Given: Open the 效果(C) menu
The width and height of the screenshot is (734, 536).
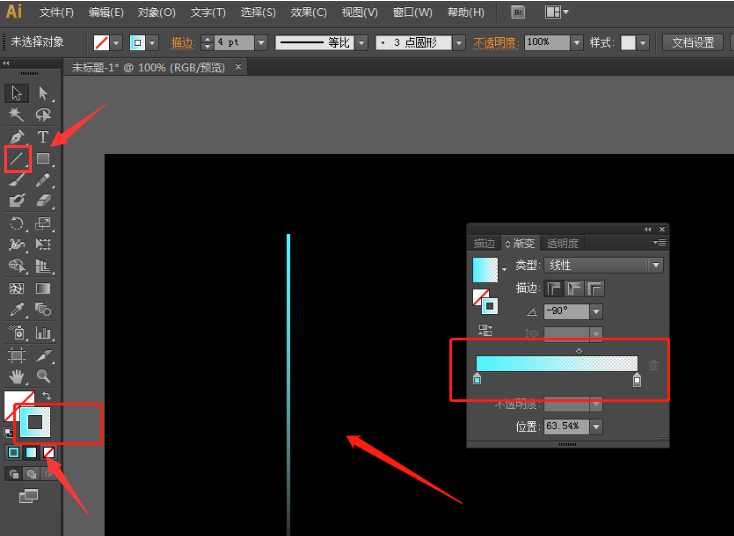Looking at the screenshot, I should point(308,13).
